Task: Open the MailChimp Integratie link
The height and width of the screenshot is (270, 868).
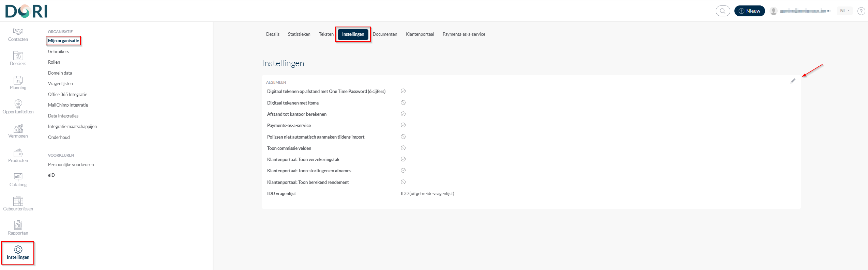Action: coord(68,105)
